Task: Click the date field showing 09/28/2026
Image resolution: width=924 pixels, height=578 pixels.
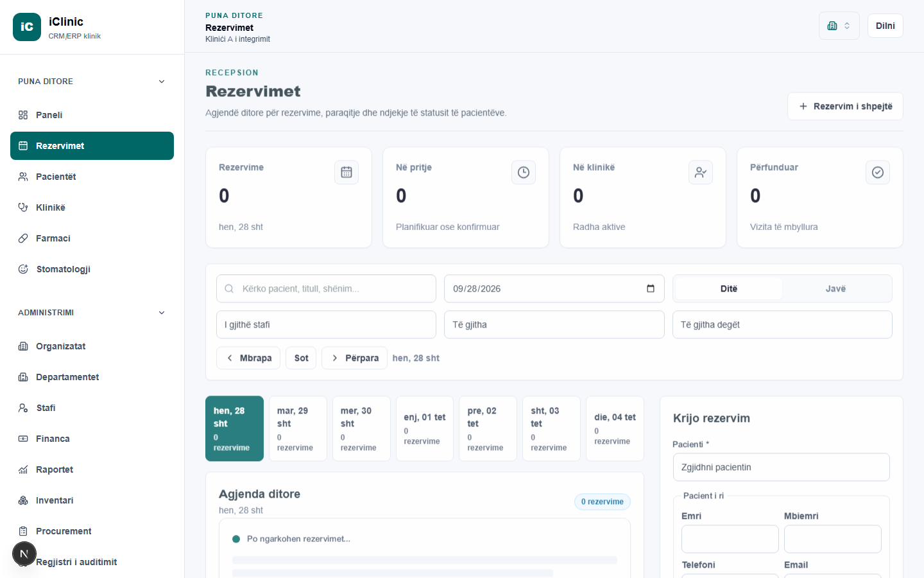Action: (x=554, y=288)
